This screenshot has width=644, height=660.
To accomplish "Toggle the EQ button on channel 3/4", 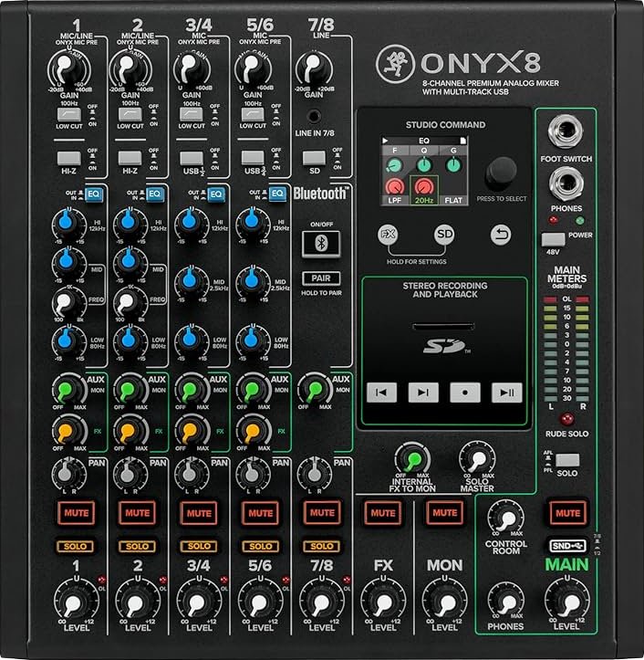I will (214, 194).
